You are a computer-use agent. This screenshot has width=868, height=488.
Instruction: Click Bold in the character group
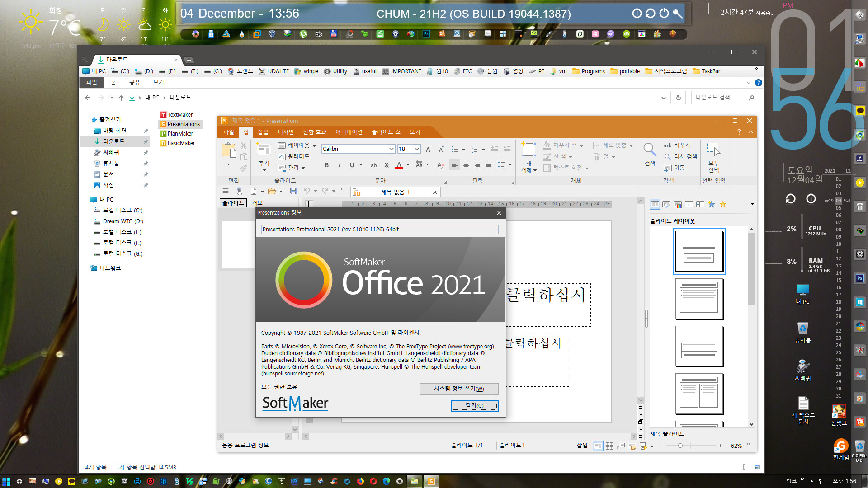click(327, 165)
